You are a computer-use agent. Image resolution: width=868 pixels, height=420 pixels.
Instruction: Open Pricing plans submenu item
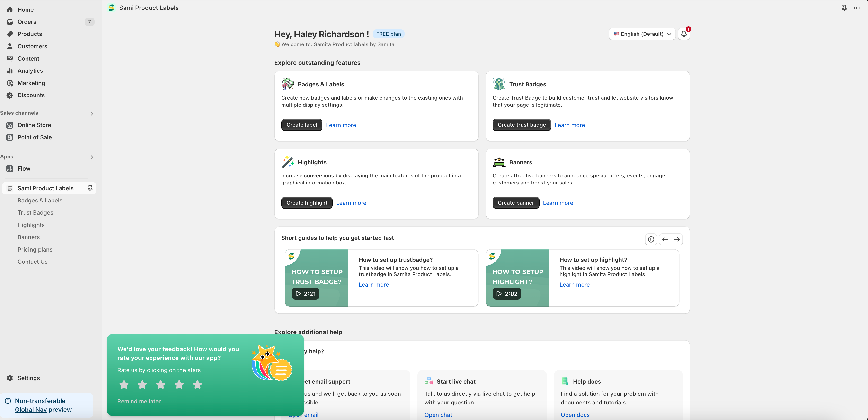(35, 250)
